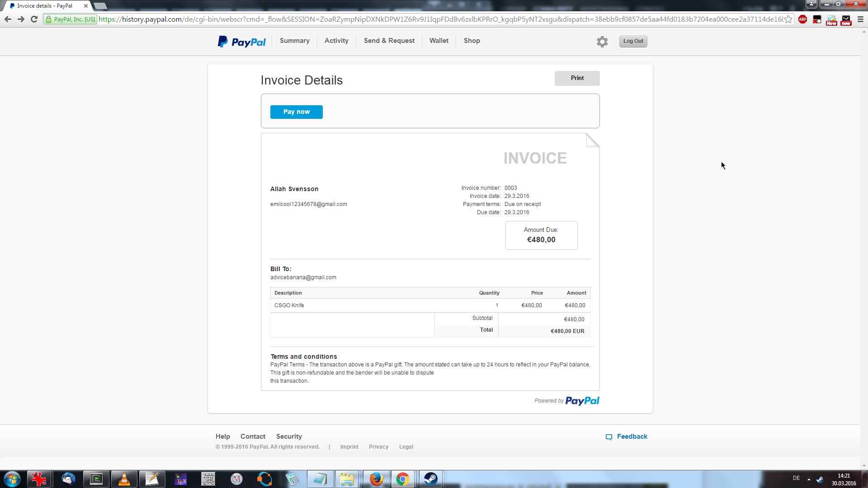Click the Feedback speech bubble icon
Image resolution: width=868 pixels, height=488 pixels.
pos(609,437)
